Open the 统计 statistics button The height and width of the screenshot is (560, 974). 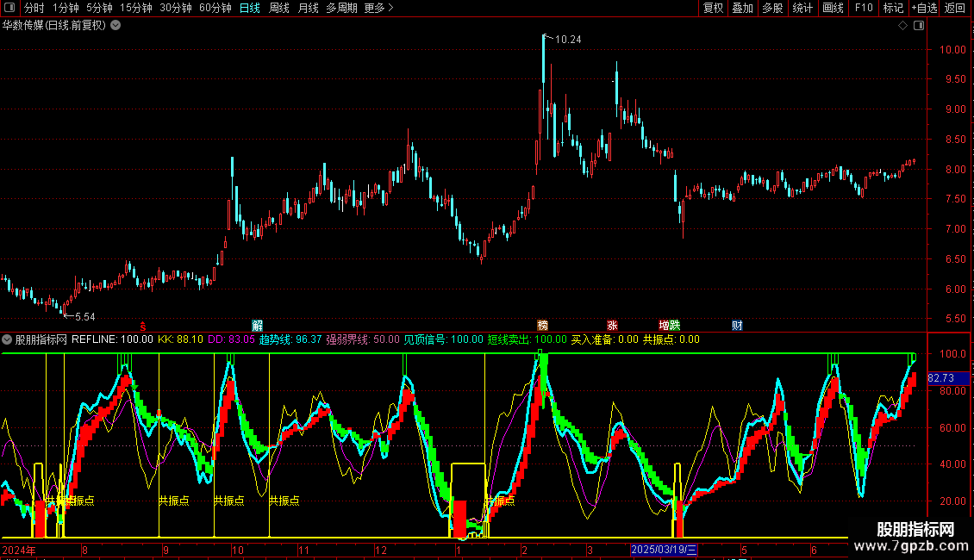point(802,8)
